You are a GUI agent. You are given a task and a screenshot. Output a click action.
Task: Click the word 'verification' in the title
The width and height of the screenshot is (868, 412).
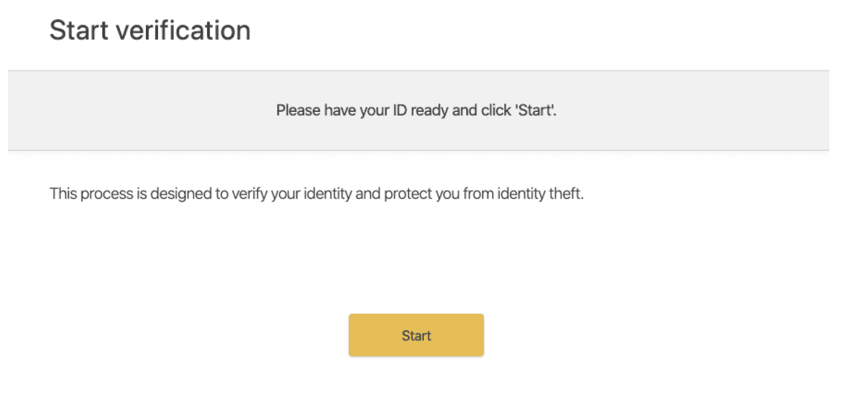[x=183, y=30]
